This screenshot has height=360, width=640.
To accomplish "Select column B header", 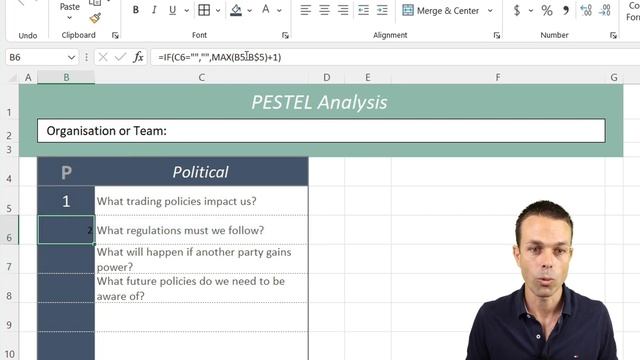I will (66, 78).
